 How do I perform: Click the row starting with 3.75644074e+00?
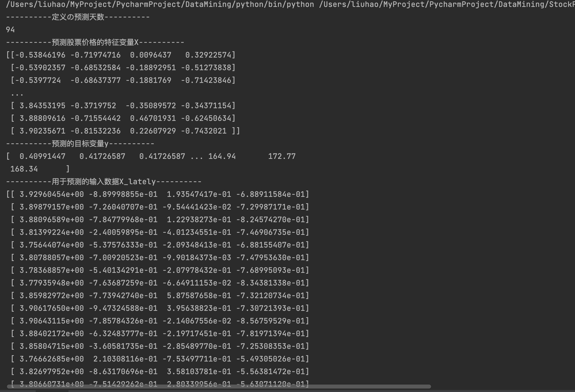pos(160,245)
